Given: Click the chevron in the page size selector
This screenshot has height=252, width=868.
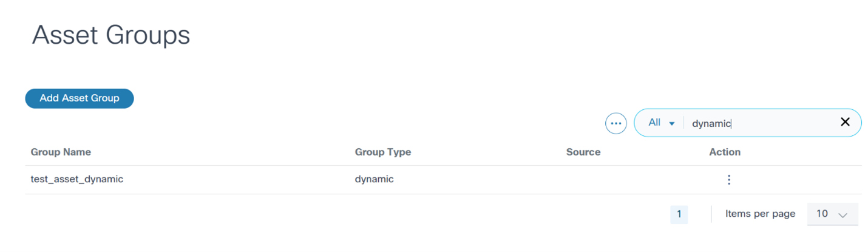Looking at the screenshot, I should coord(842,214).
